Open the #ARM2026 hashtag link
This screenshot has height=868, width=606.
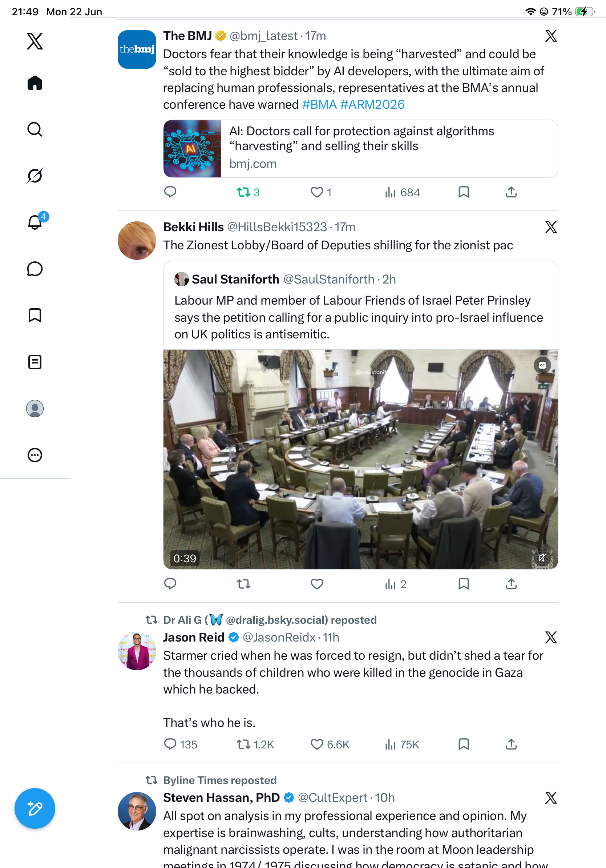(372, 104)
